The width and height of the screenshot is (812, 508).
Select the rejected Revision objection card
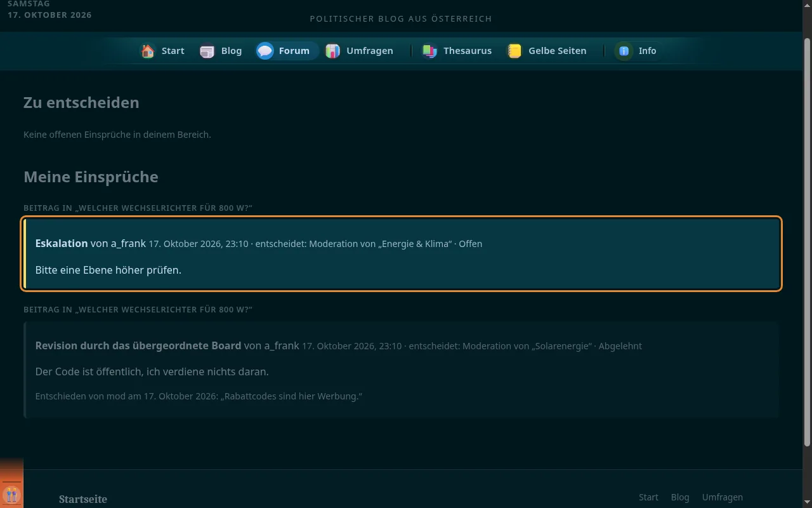[x=402, y=370]
